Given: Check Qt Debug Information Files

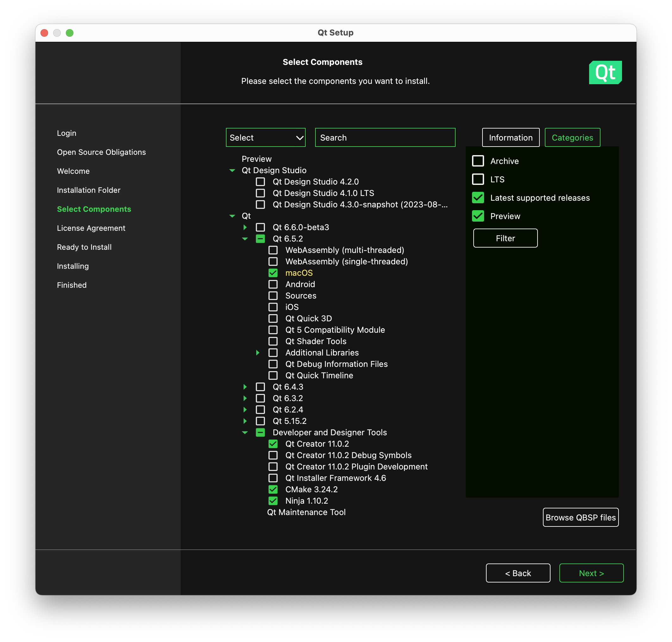Looking at the screenshot, I should point(273,364).
